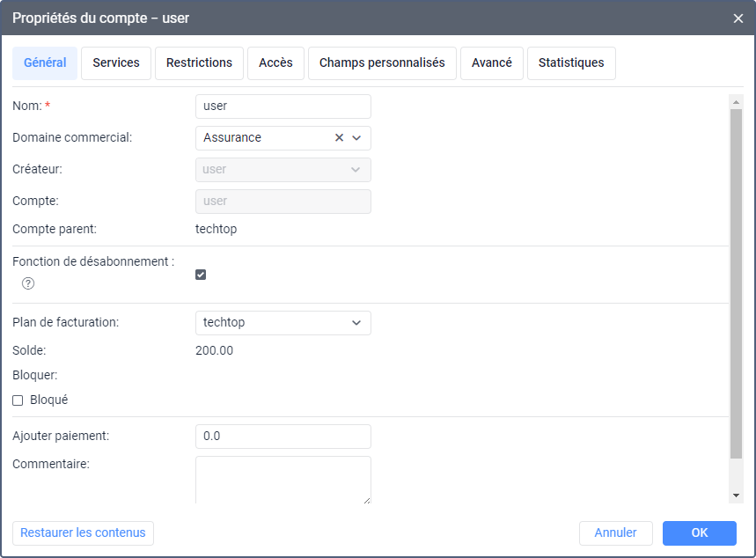View the Statistiques tab

coord(571,63)
